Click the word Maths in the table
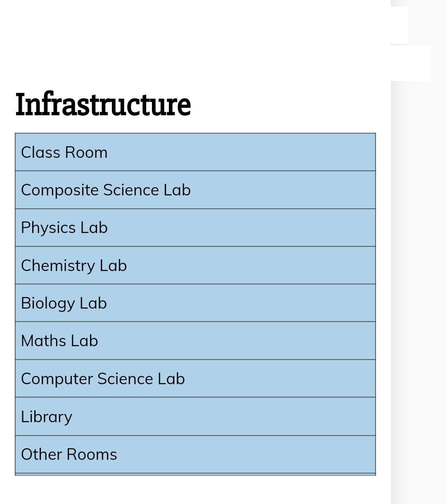The width and height of the screenshot is (446, 504). click(44, 341)
